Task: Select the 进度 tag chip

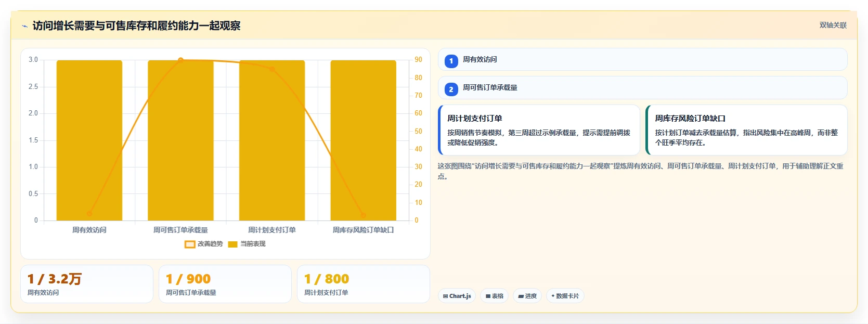Action: pyautogui.click(x=527, y=296)
